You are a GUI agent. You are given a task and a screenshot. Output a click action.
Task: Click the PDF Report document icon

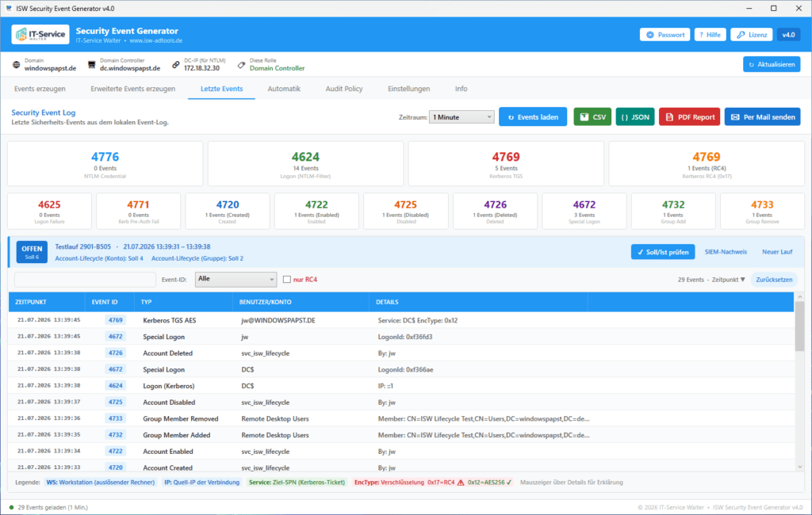(x=669, y=117)
